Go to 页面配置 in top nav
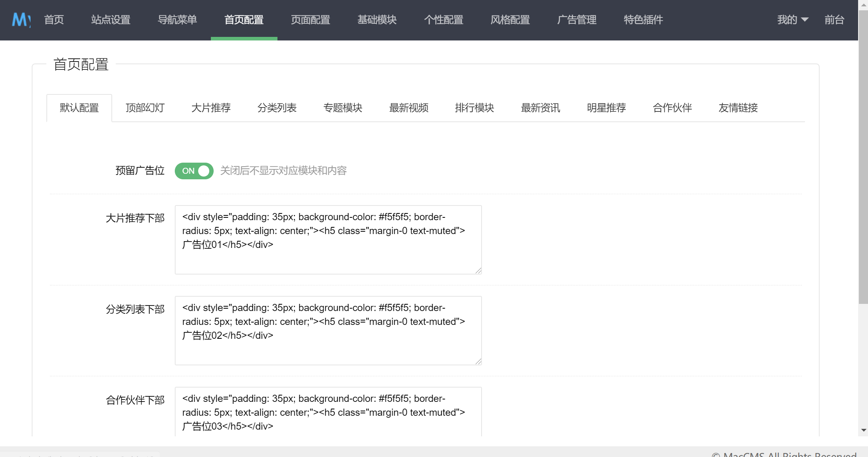Screen dimensions: 868x457 coord(311,20)
